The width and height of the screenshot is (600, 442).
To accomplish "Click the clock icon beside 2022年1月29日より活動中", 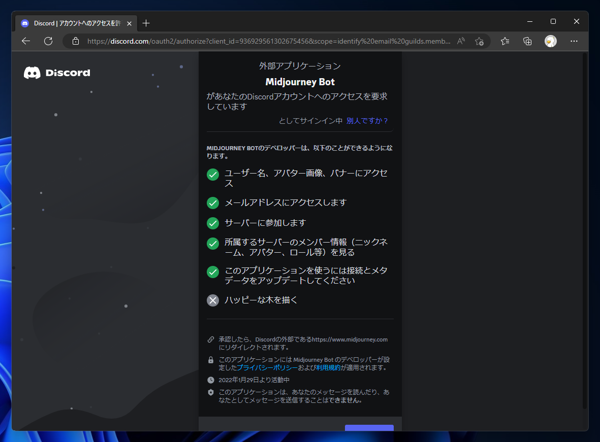I will [210, 380].
